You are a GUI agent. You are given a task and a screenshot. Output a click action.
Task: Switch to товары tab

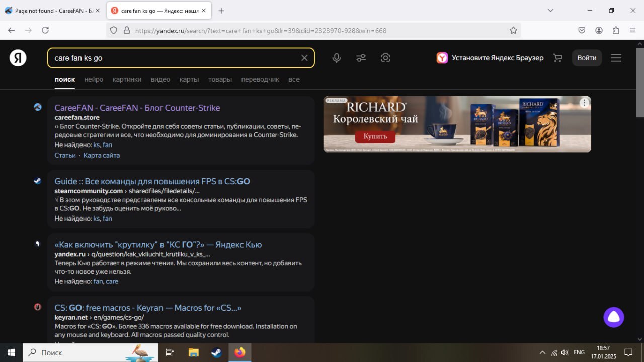tap(220, 79)
